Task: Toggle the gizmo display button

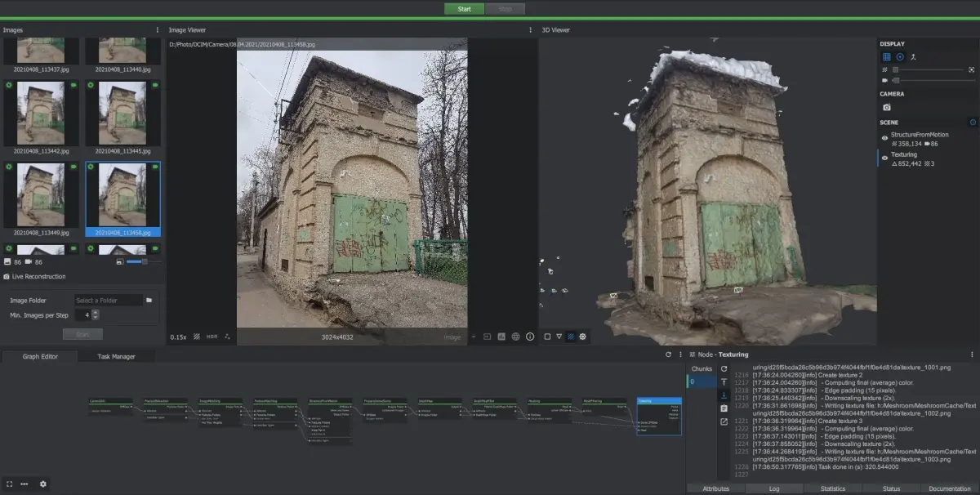Action: point(900,57)
